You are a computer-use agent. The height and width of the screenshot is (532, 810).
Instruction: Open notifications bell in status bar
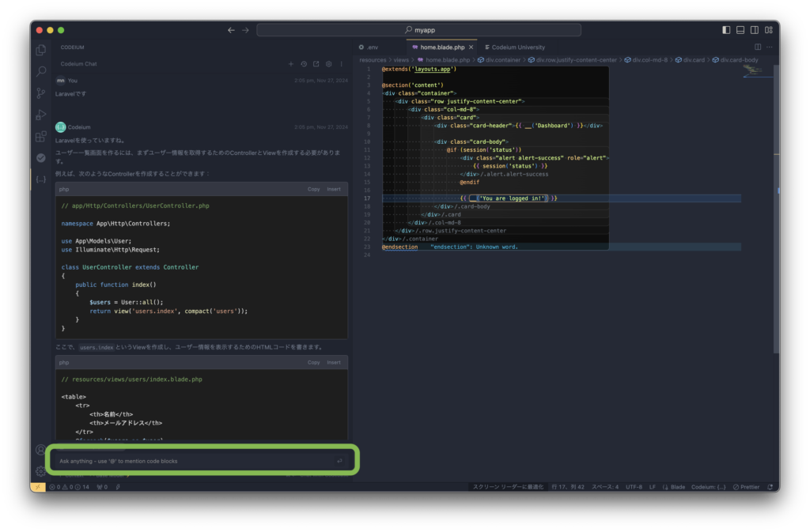pyautogui.click(x=770, y=487)
